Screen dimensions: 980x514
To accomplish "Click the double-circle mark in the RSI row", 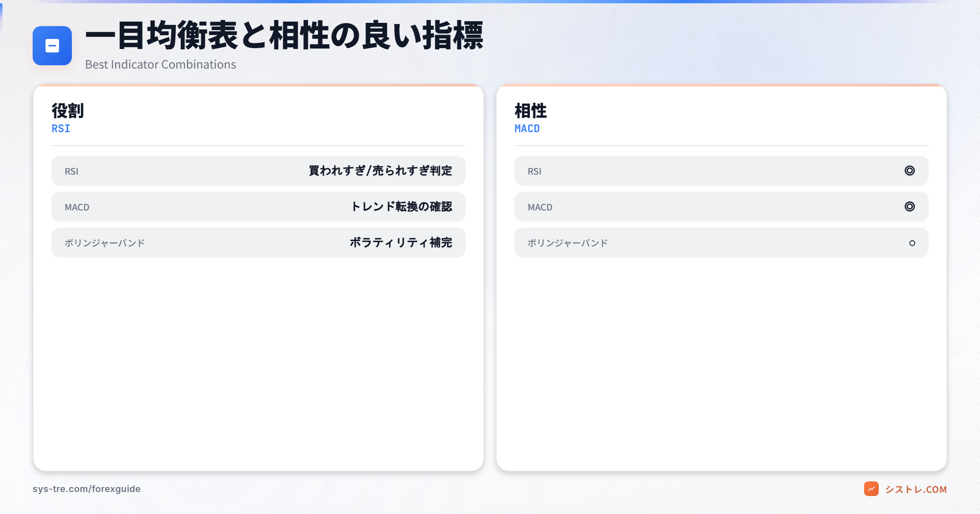I will click(x=909, y=171).
